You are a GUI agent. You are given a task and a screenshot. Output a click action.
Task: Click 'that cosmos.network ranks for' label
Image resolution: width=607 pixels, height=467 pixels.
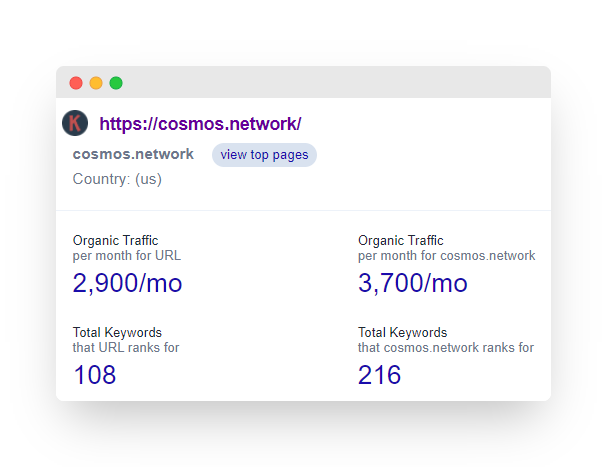[446, 348]
